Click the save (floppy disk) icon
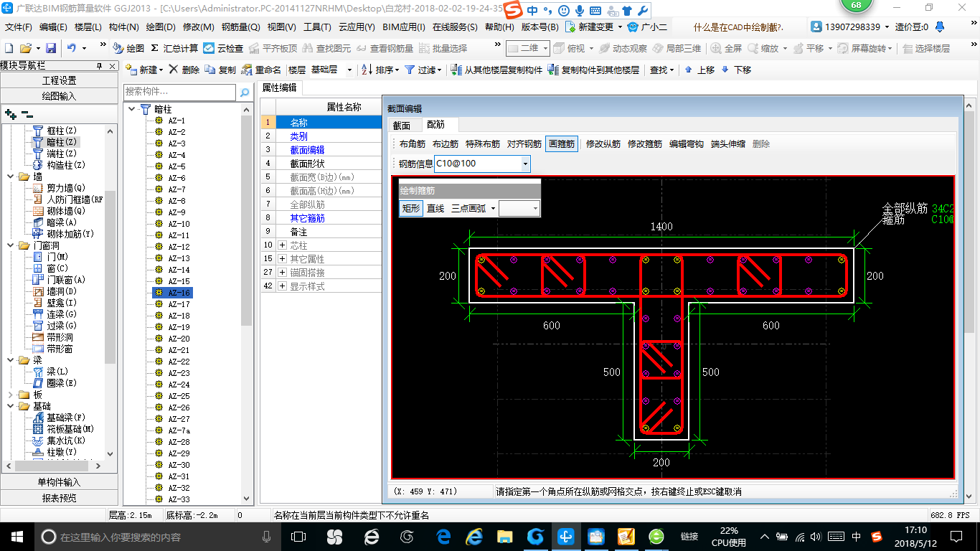The image size is (980, 551). point(51,48)
